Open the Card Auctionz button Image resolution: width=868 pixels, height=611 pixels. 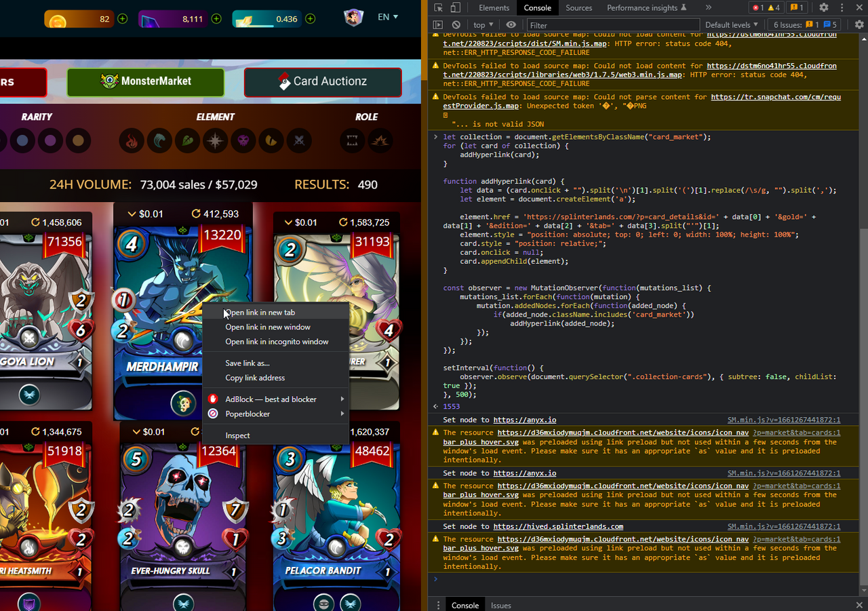pyautogui.click(x=323, y=81)
